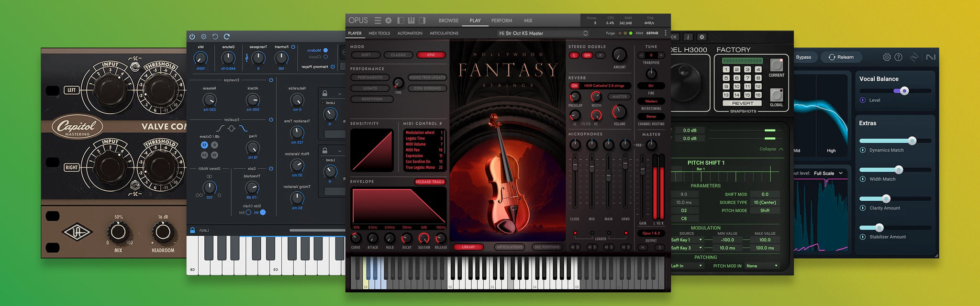Switch to the BROWSE tab in OPUS
The height and width of the screenshot is (306, 980).
(448, 21)
